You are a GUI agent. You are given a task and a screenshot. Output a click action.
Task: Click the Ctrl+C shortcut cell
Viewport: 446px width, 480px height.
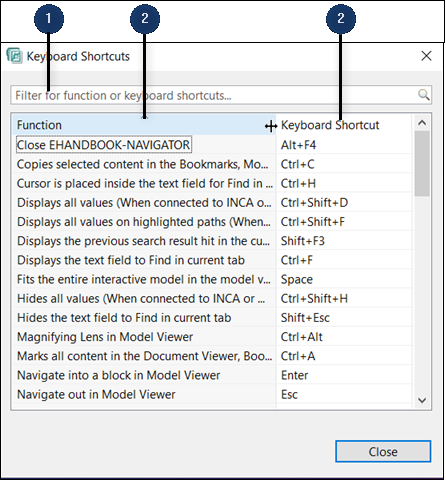pyautogui.click(x=345, y=164)
